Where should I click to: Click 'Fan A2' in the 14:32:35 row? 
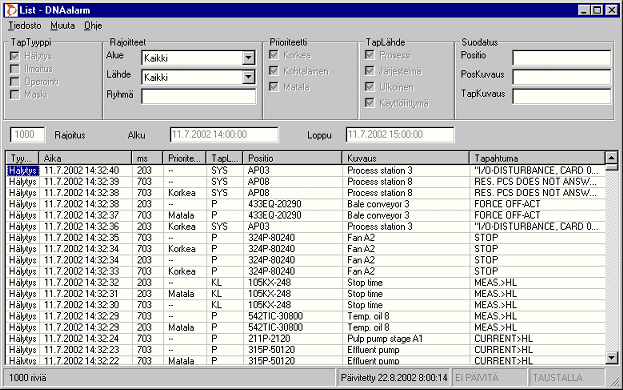361,238
